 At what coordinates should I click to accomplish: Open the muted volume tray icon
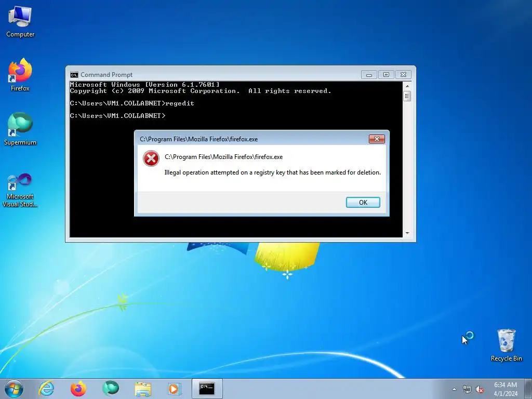pyautogui.click(x=480, y=389)
